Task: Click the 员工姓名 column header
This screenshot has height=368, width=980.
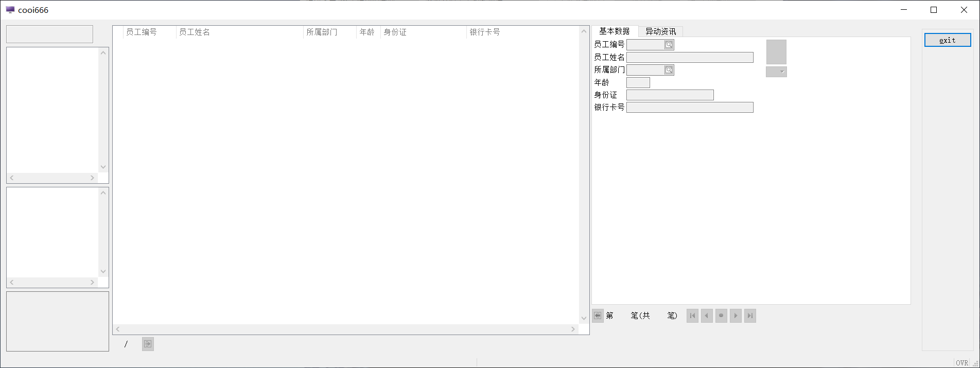Action: coord(240,32)
